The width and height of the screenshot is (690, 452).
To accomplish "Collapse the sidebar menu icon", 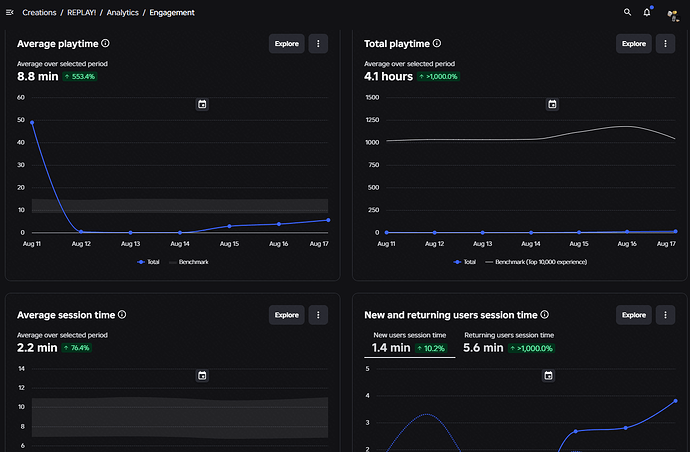I will [10, 12].
